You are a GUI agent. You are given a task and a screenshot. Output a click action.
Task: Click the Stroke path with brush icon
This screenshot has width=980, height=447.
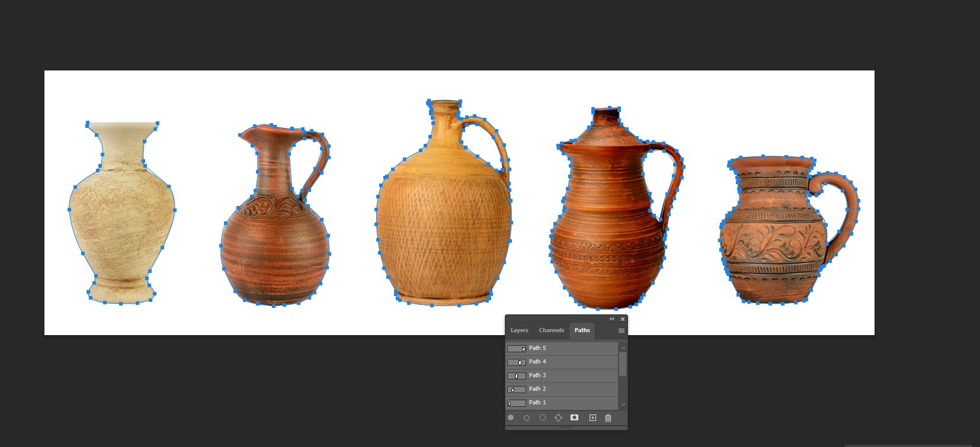click(x=527, y=417)
